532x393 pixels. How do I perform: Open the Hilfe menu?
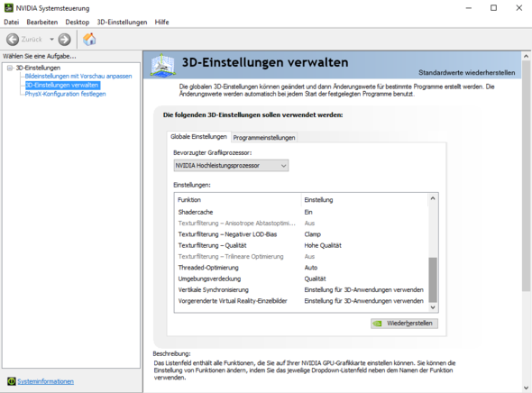tap(161, 22)
